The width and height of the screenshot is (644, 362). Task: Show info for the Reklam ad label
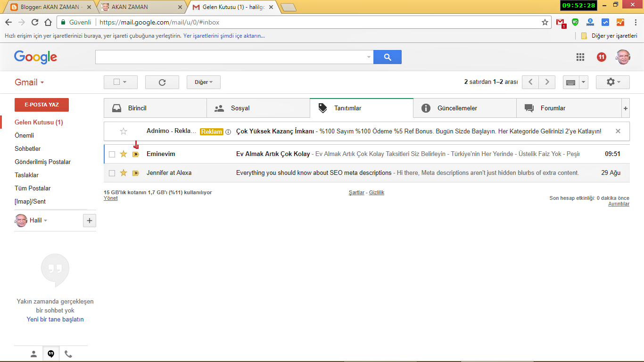coord(228,132)
